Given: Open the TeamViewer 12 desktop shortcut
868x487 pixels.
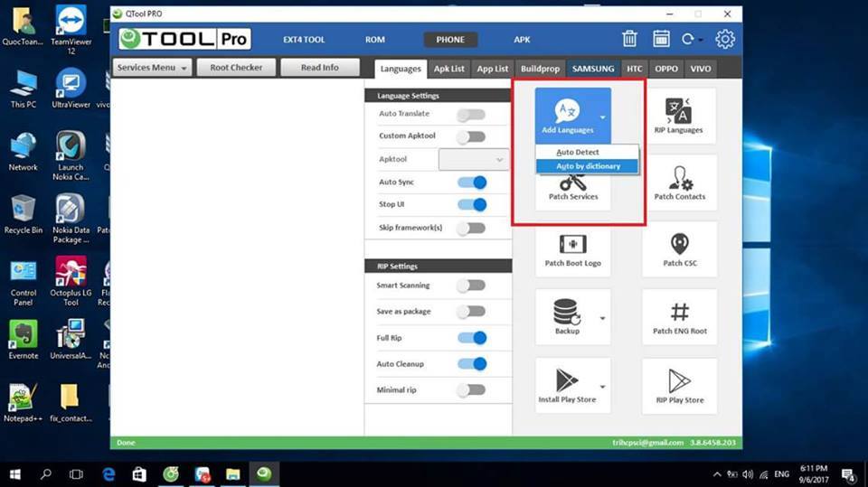Looking at the screenshot, I should pyautogui.click(x=71, y=29).
